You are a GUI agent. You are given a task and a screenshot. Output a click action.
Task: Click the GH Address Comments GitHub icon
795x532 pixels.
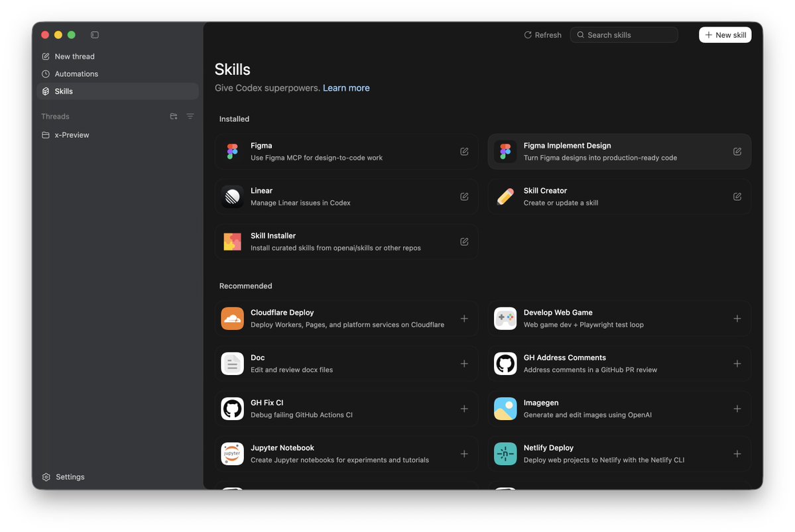pos(505,364)
